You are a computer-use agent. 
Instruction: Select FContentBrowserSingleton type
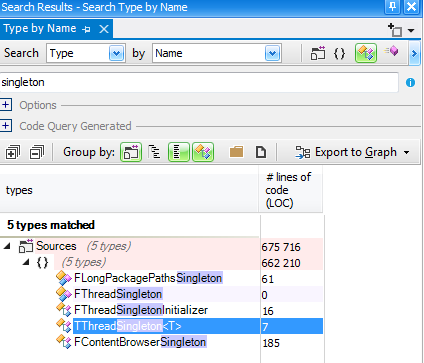coord(140,342)
